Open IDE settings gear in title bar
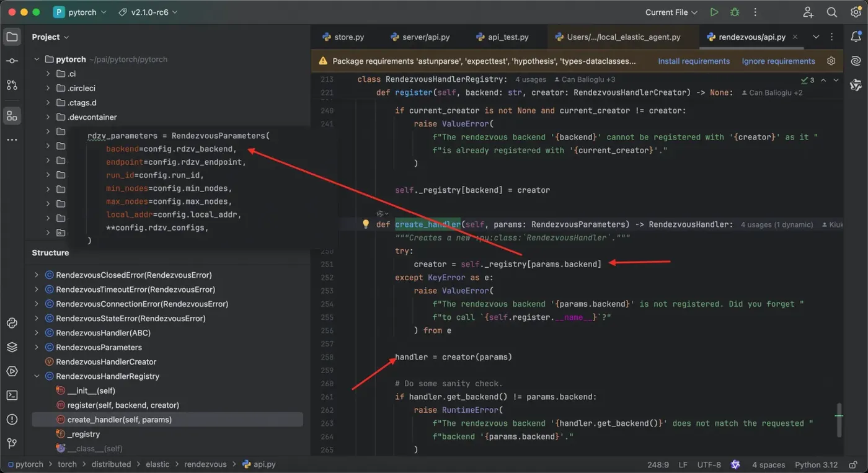 click(x=856, y=12)
